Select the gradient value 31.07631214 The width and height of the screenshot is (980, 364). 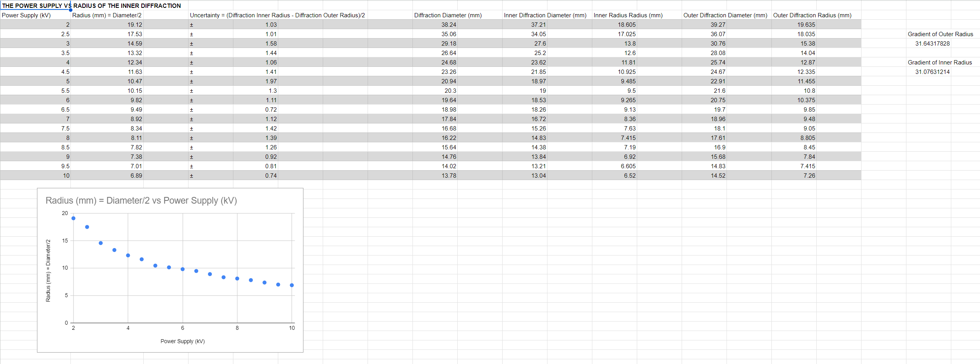[x=932, y=72]
